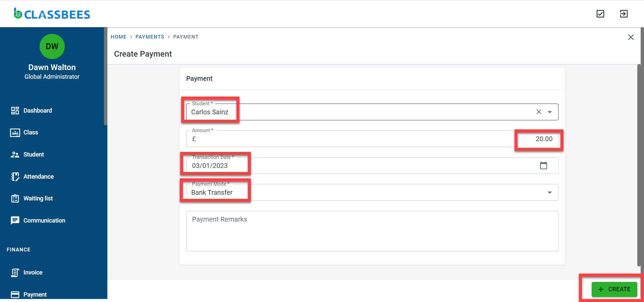Click the Waiting list sidebar icon
Viewport: 644px width, 302px height.
[15, 198]
